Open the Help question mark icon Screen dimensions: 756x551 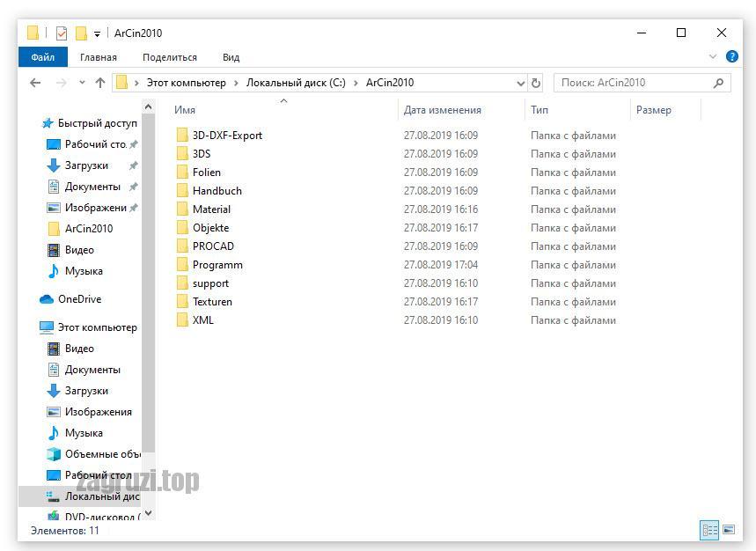731,57
